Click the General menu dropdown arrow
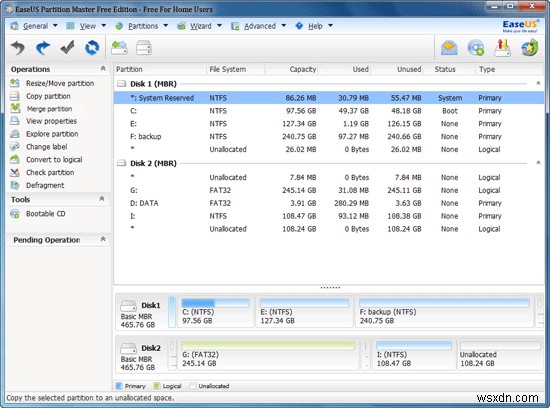Image resolution: width=550 pixels, height=408 pixels. coord(55,26)
